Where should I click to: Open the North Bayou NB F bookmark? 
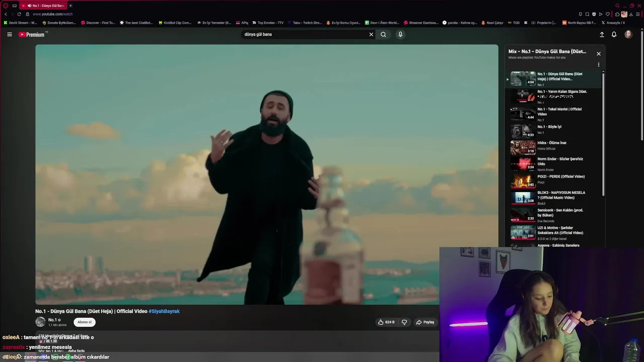coord(579,23)
